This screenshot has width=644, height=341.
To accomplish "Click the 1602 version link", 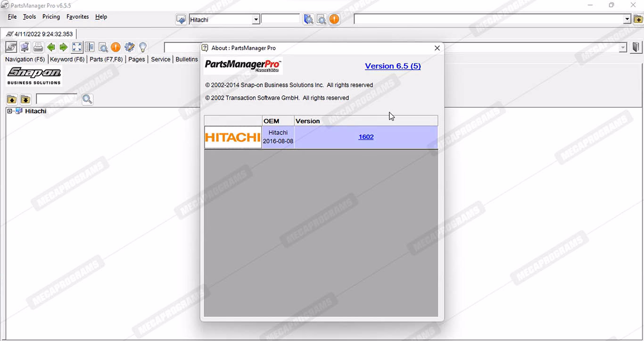I will click(366, 137).
